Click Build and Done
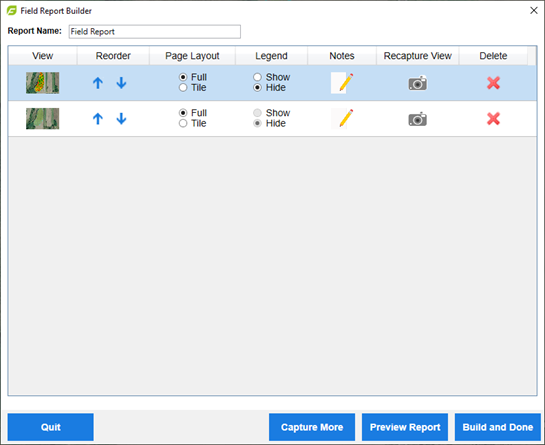This screenshot has width=545, height=445. [498, 427]
